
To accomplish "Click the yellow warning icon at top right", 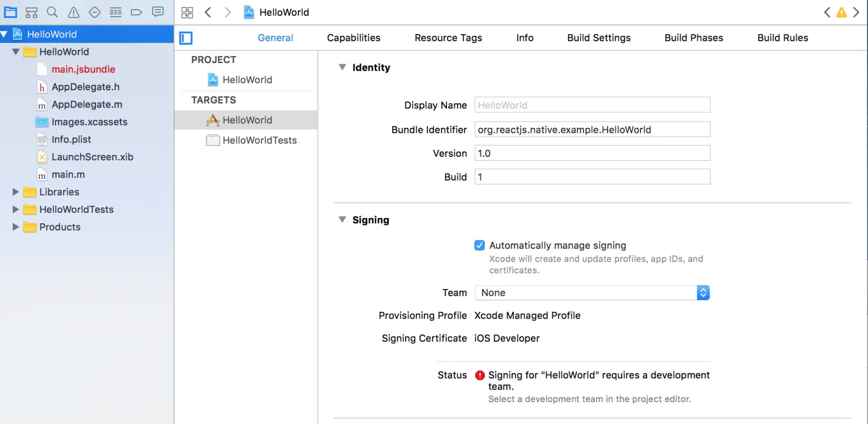I will coord(841,12).
